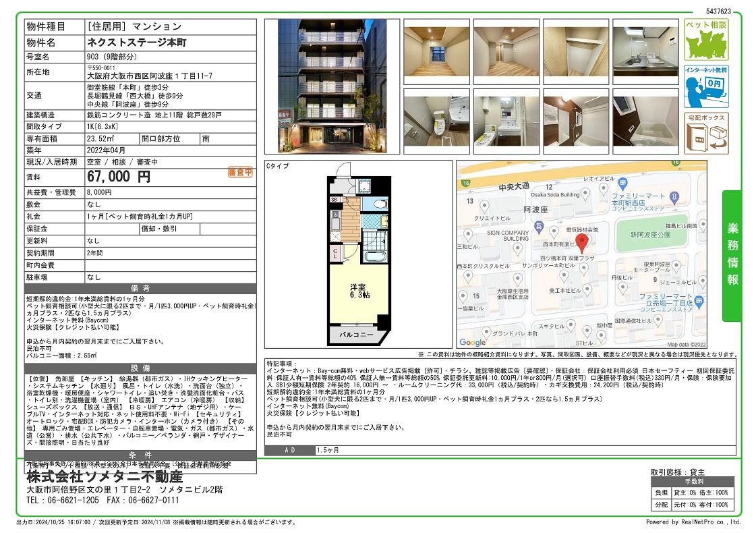Click the 新阿波座公園 park area on map
Viewport: 756px width, 533px height.
click(650, 234)
